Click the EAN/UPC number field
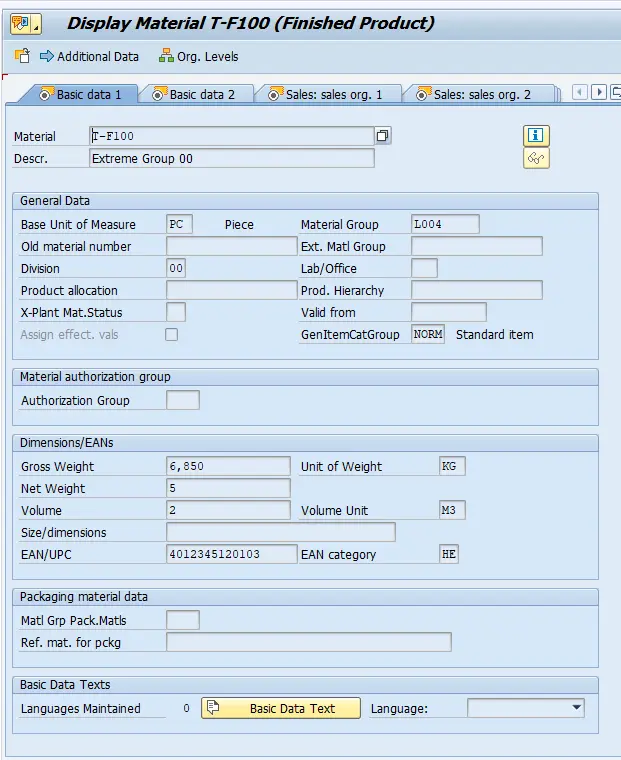Screen dimensions: 621x760 click(231, 554)
